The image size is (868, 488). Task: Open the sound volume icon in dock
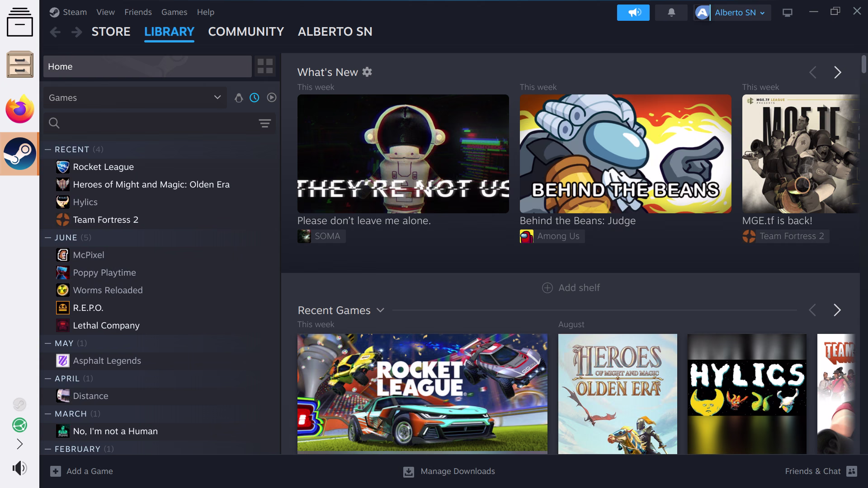pyautogui.click(x=19, y=468)
